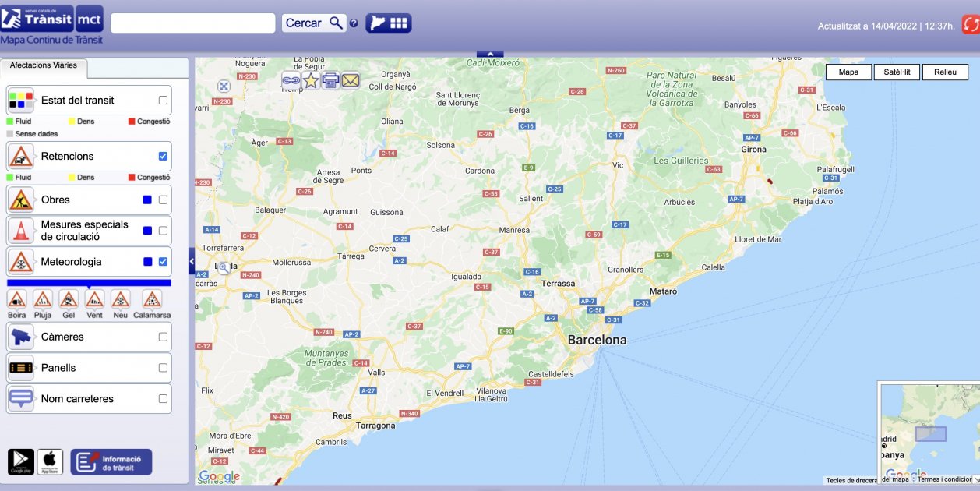The height and width of the screenshot is (491, 980).
Task: Enable the Nom carreteres checkbox
Action: (x=163, y=398)
